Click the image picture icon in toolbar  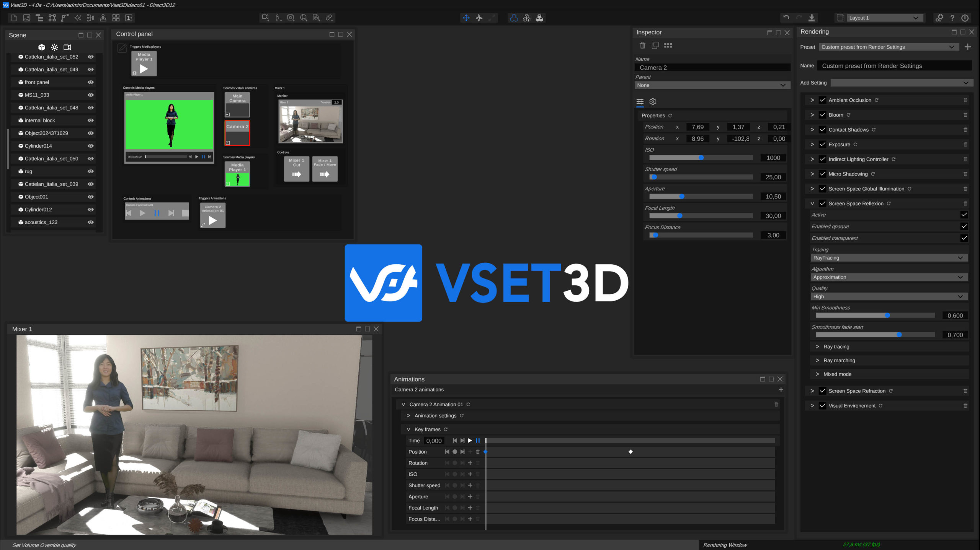point(26,18)
